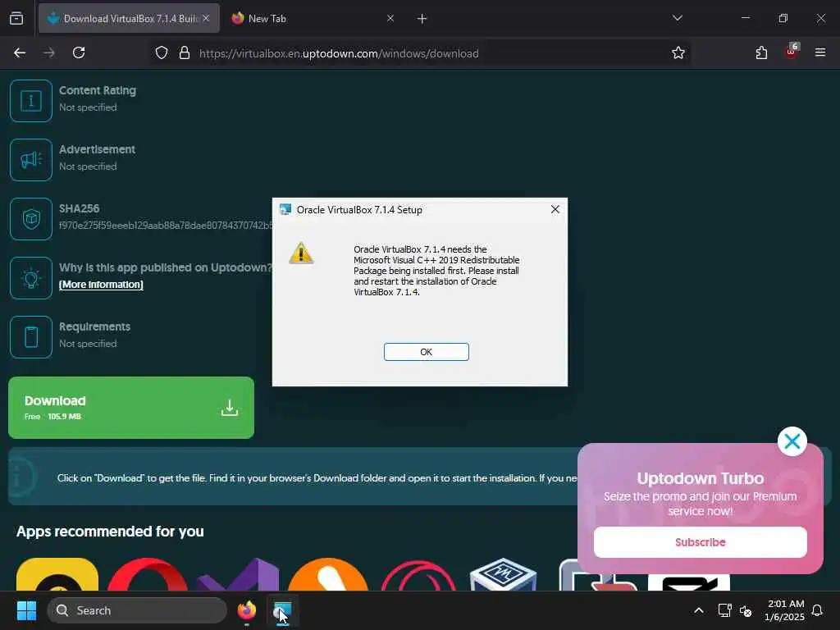840x630 pixels.
Task: Show hidden system tray icons
Action: click(x=699, y=610)
